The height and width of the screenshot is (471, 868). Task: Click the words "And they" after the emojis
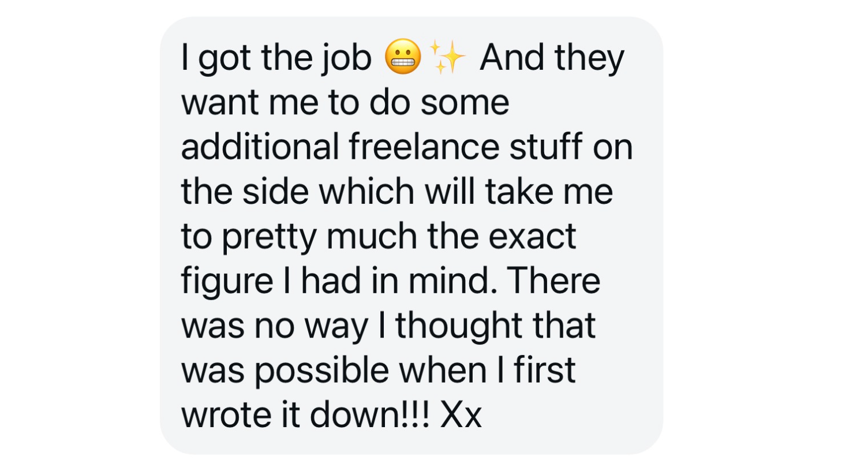552,59
